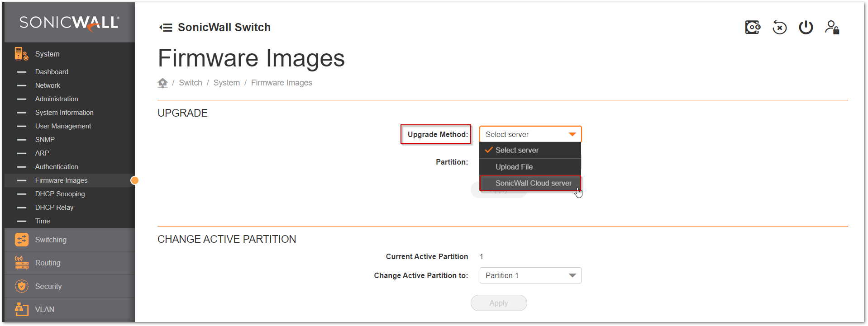Choose Upload File from the dropdown

(514, 167)
